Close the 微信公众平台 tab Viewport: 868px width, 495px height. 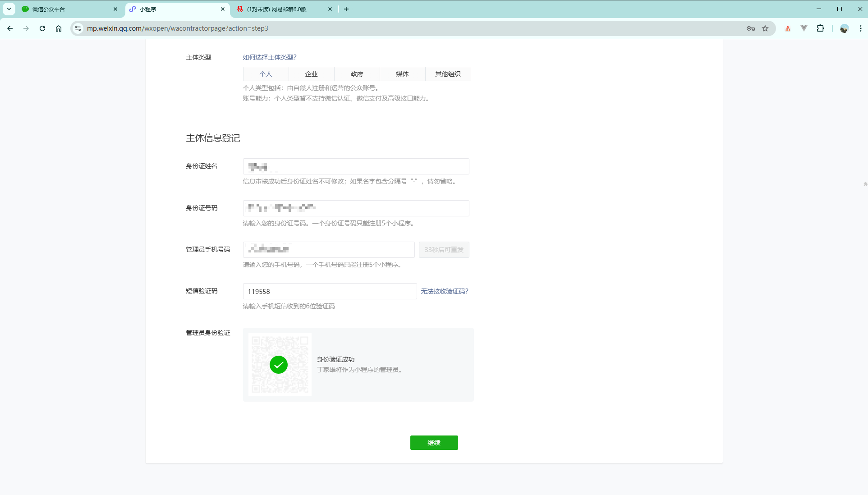click(x=115, y=9)
